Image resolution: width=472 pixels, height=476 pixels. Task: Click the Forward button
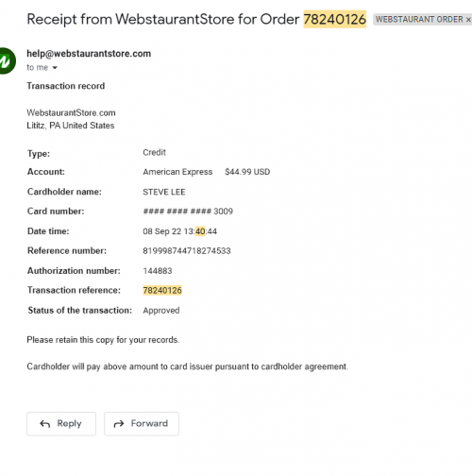pos(142,424)
